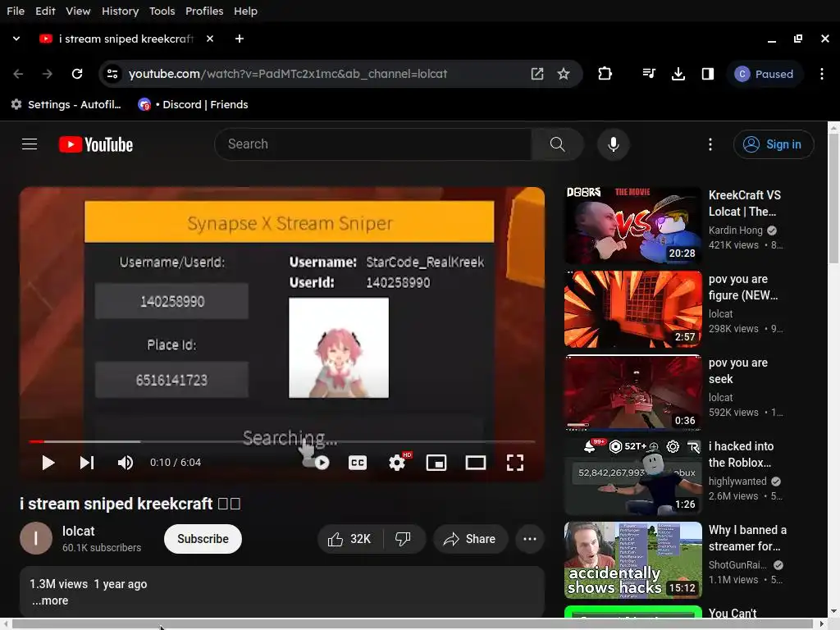Open the player settings gear

pos(397,463)
